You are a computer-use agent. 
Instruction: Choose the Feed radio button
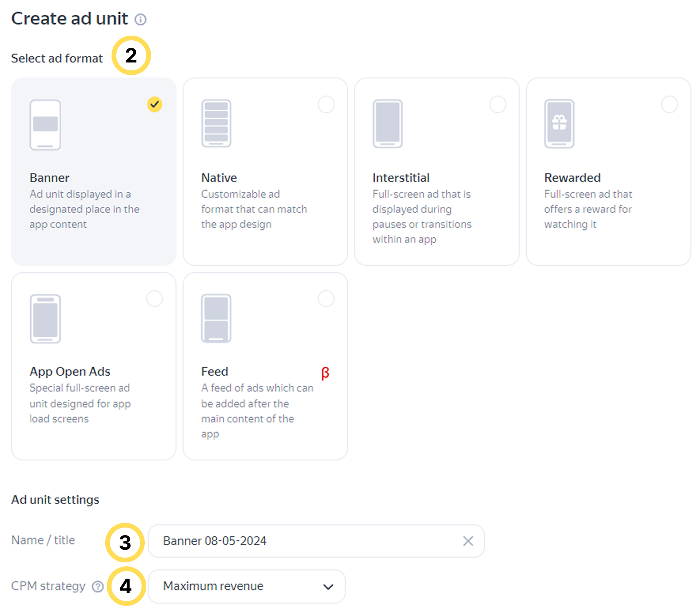pos(326,299)
